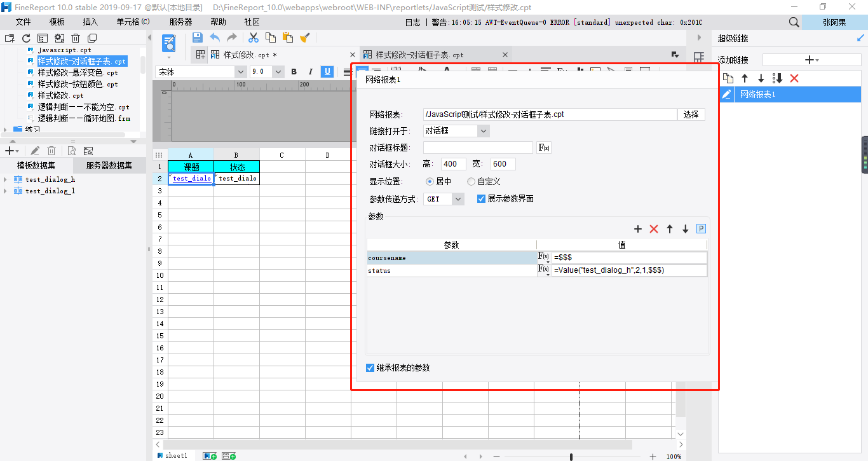The image size is (868, 461).
Task: Click the format painter brush icon
Action: coord(305,38)
